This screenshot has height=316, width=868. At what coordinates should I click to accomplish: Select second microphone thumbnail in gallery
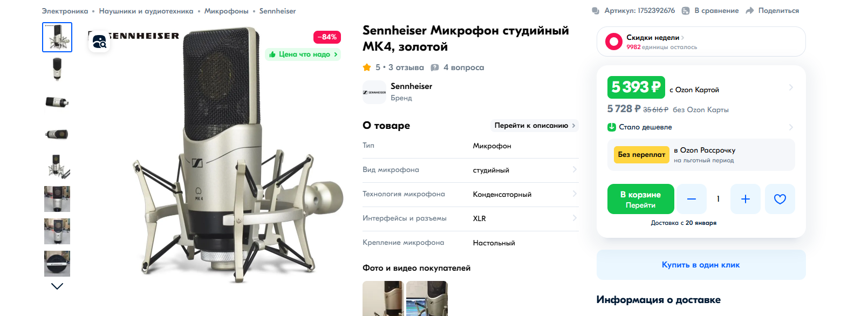[57, 70]
